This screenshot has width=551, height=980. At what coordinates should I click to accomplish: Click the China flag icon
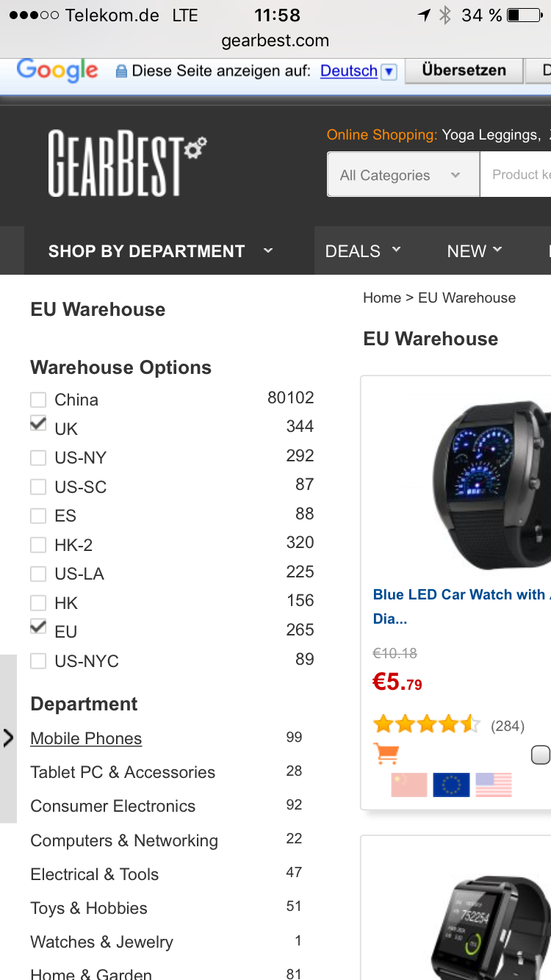[409, 785]
